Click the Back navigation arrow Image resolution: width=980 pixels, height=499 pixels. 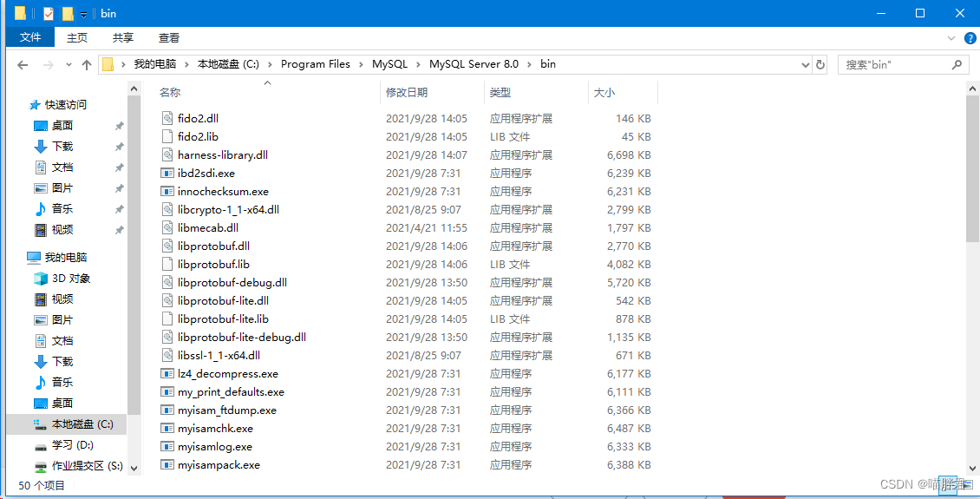click(x=23, y=64)
